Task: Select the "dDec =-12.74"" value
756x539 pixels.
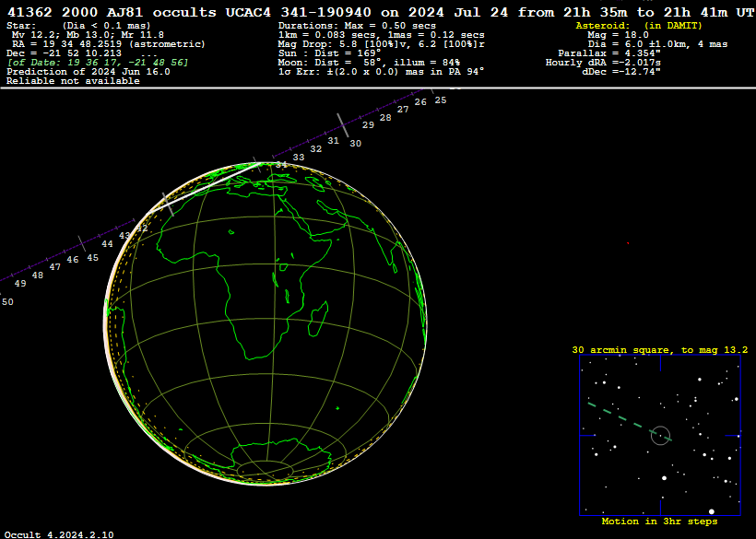Action: pyautogui.click(x=621, y=71)
